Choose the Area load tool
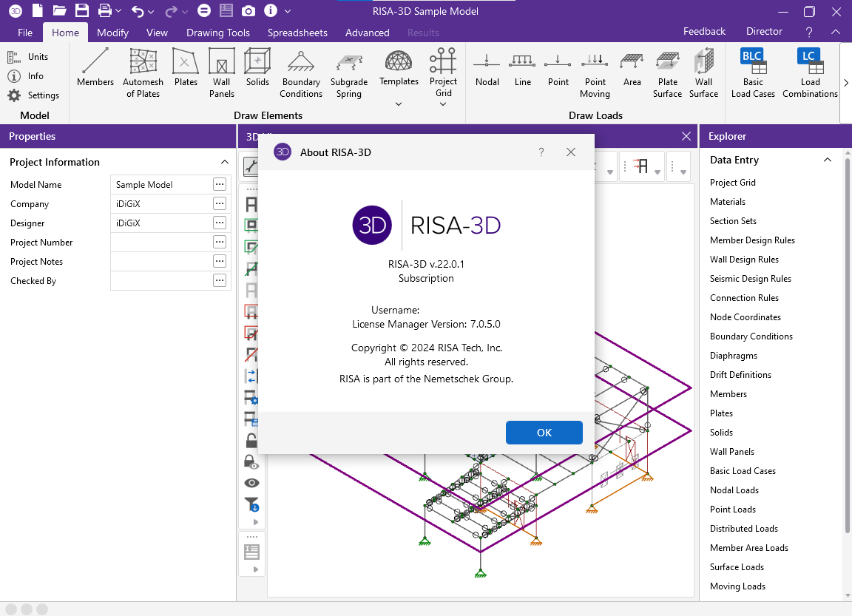The height and width of the screenshot is (616, 852). [x=632, y=67]
